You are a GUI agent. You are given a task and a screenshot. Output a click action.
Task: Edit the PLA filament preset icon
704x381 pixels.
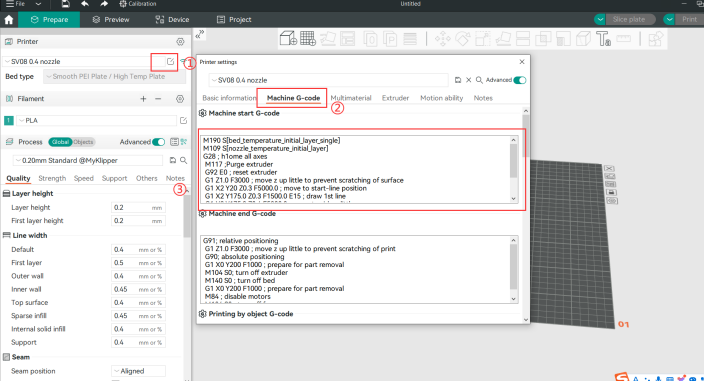(x=183, y=120)
